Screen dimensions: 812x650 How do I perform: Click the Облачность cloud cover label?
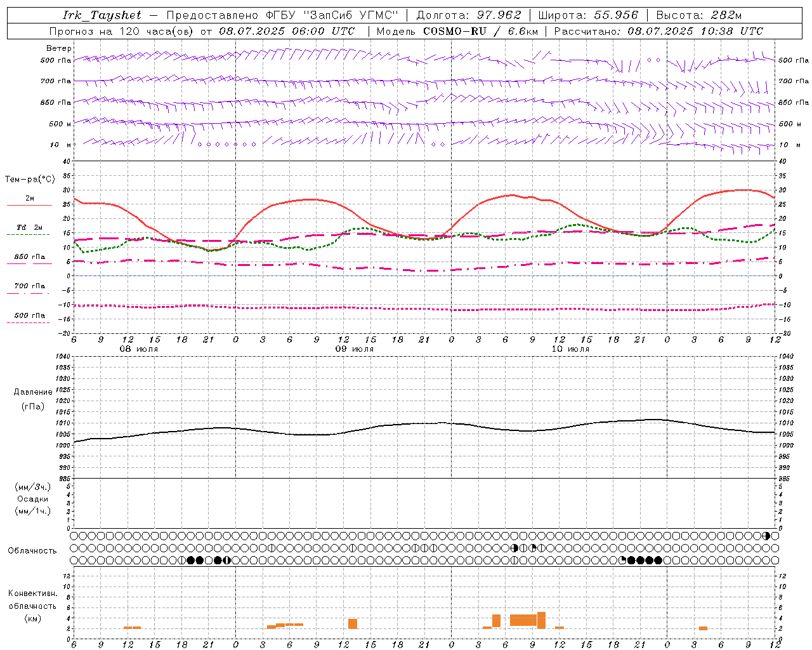(x=32, y=551)
